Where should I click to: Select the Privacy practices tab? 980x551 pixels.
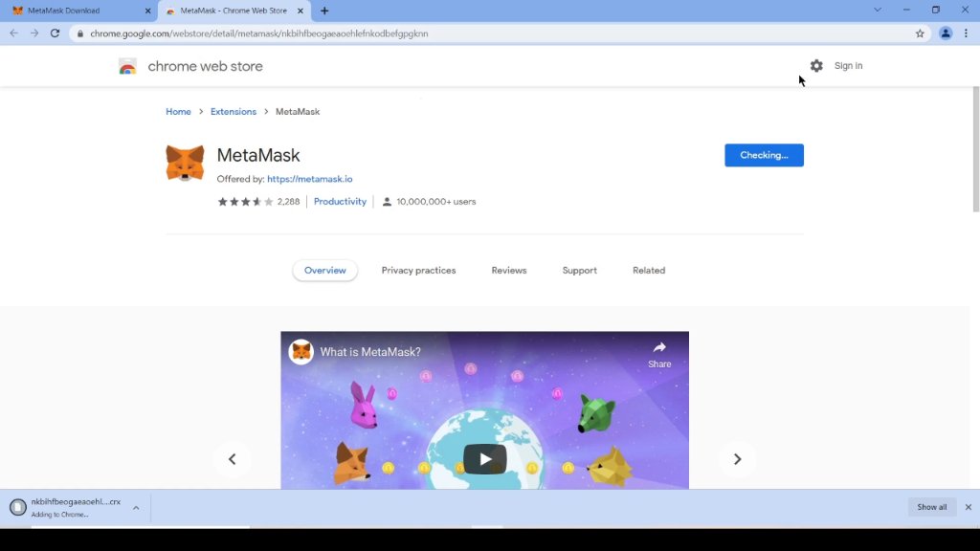[x=418, y=271]
